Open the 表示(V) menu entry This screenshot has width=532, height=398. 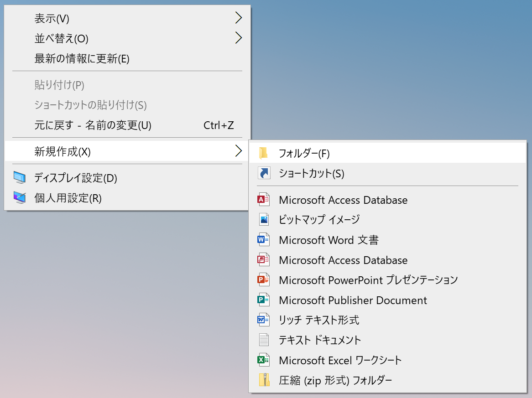pos(127,18)
